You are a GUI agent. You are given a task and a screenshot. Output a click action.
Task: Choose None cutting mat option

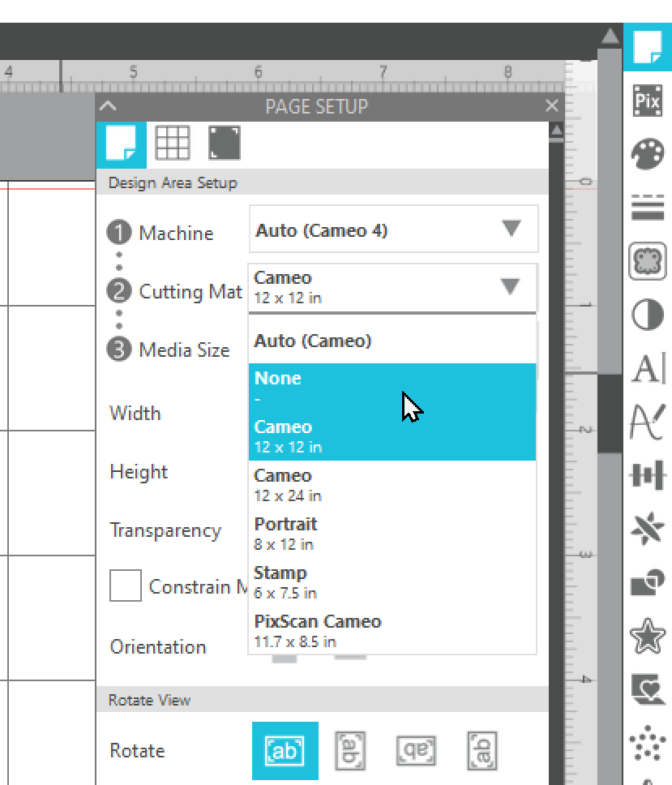pos(392,388)
